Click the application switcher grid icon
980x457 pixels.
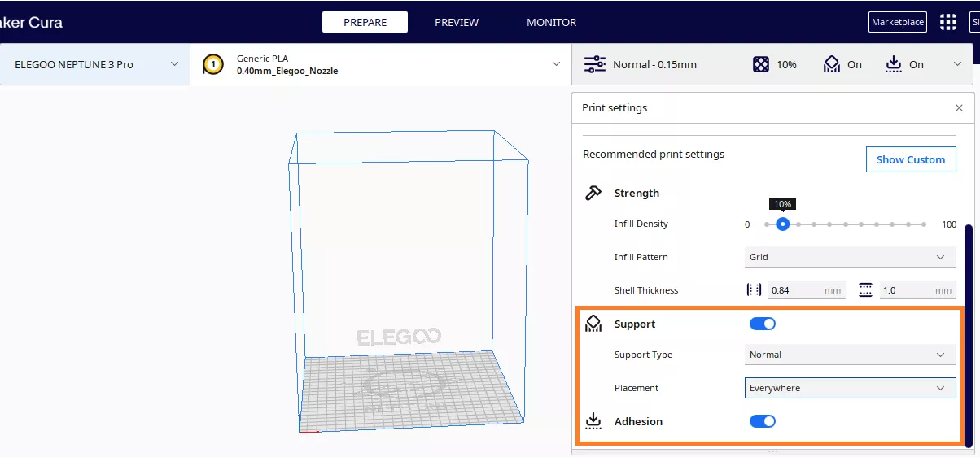(x=948, y=22)
